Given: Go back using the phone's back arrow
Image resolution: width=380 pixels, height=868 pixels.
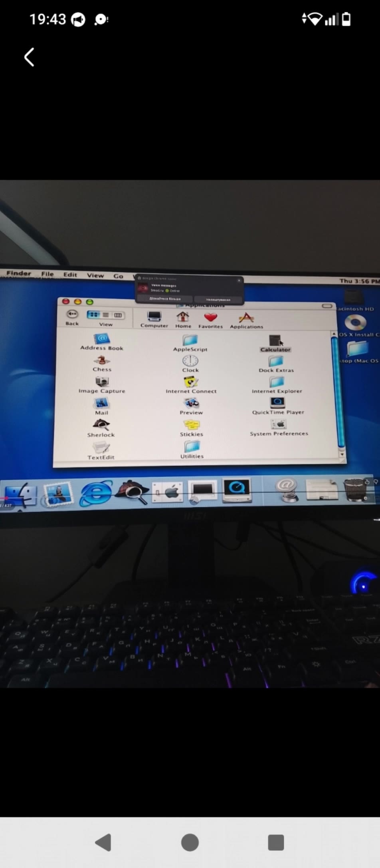Looking at the screenshot, I should [29, 57].
